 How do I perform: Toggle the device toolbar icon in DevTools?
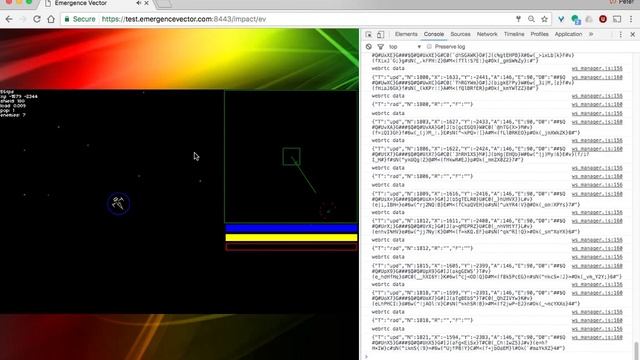point(380,35)
